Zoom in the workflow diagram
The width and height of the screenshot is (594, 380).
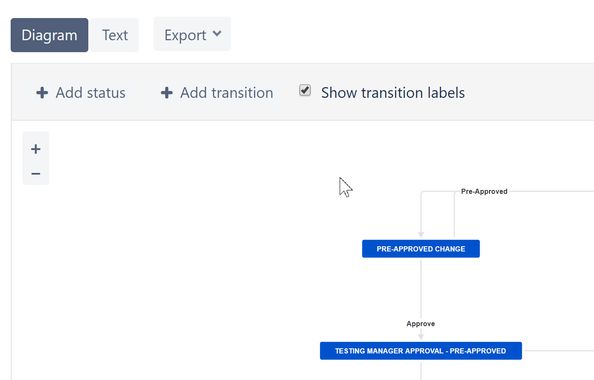coord(36,149)
